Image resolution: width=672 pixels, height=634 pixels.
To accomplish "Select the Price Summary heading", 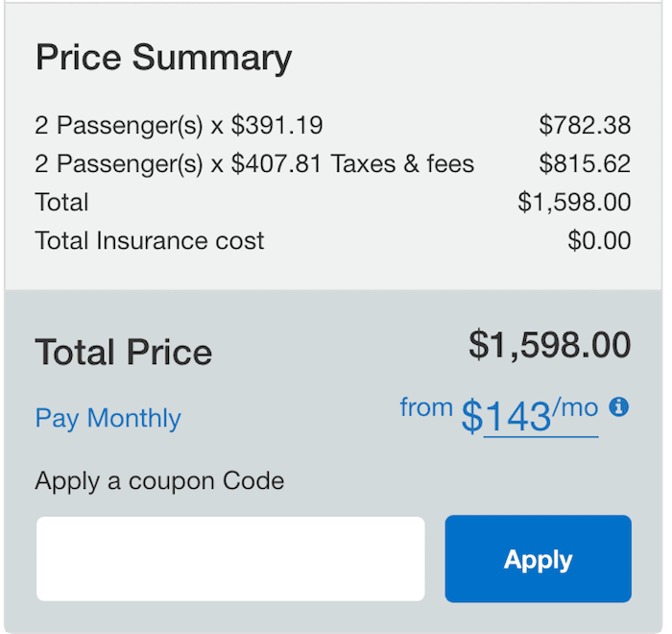I will [164, 58].
